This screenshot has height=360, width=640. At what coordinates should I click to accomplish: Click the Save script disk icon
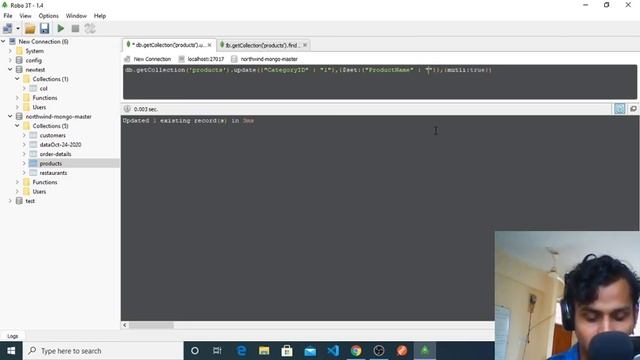click(44, 28)
